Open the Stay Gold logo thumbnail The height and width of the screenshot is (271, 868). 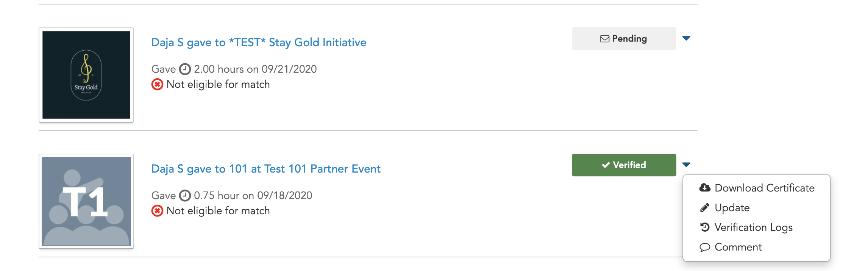[86, 75]
